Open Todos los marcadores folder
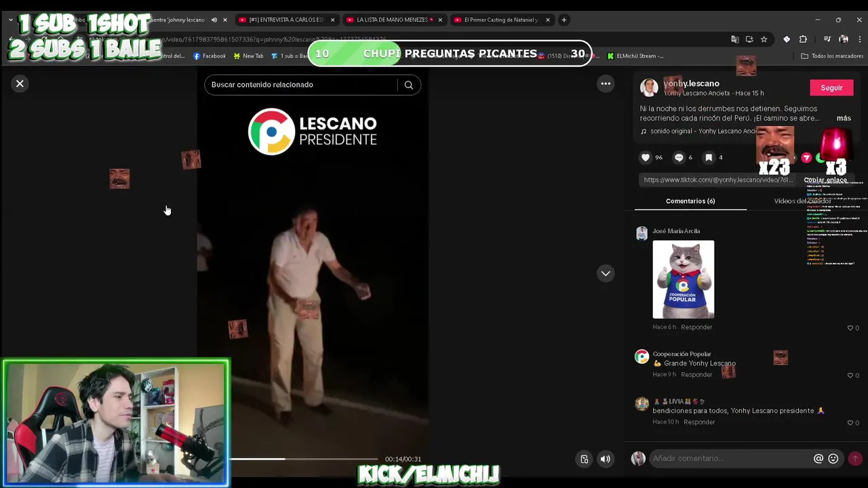The image size is (868, 488). 832,56
